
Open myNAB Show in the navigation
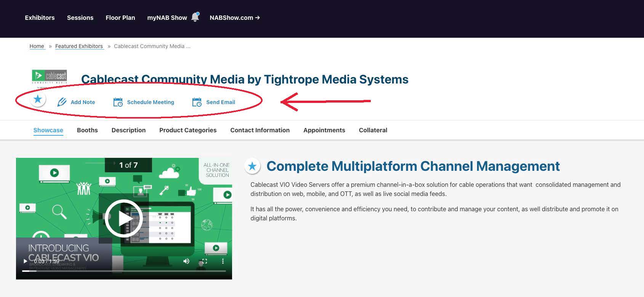click(x=167, y=18)
